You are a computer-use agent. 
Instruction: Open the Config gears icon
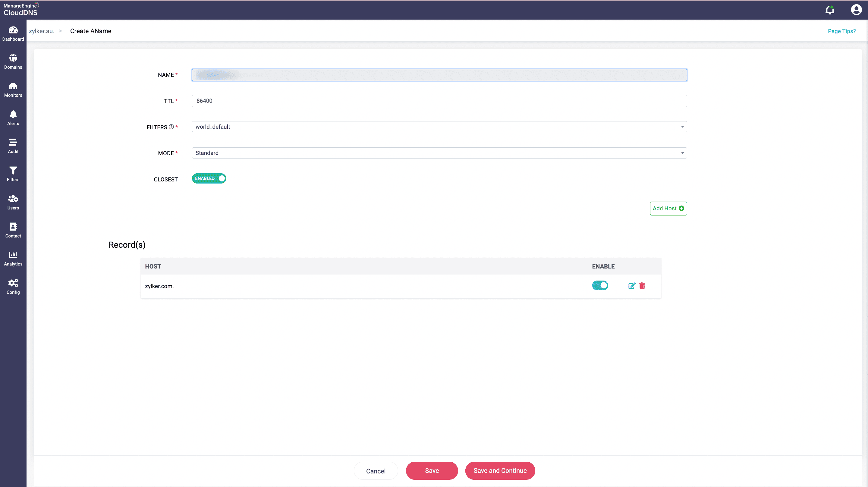[13, 287]
